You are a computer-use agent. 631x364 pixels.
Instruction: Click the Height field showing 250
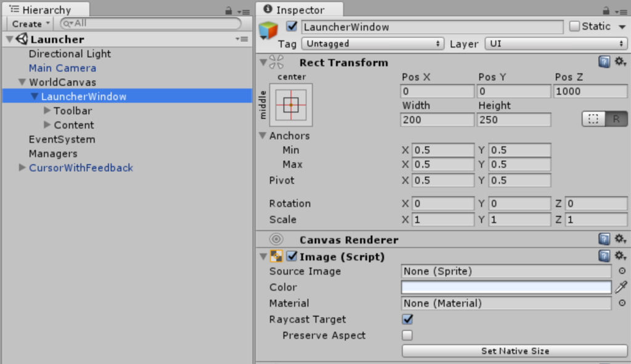pos(514,120)
